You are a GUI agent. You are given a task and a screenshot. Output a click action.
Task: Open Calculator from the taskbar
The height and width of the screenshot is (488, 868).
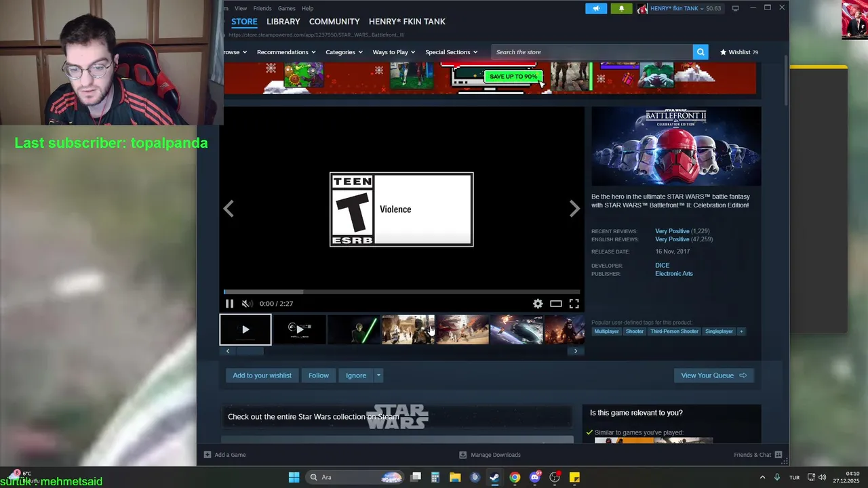tap(435, 477)
